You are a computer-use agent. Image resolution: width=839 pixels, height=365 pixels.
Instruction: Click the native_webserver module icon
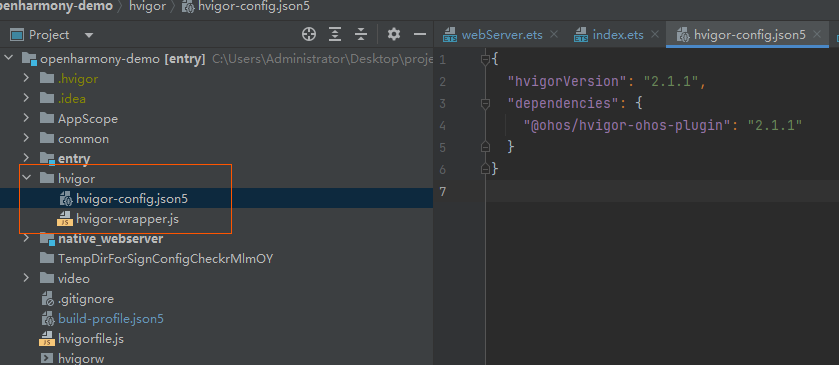tap(47, 239)
